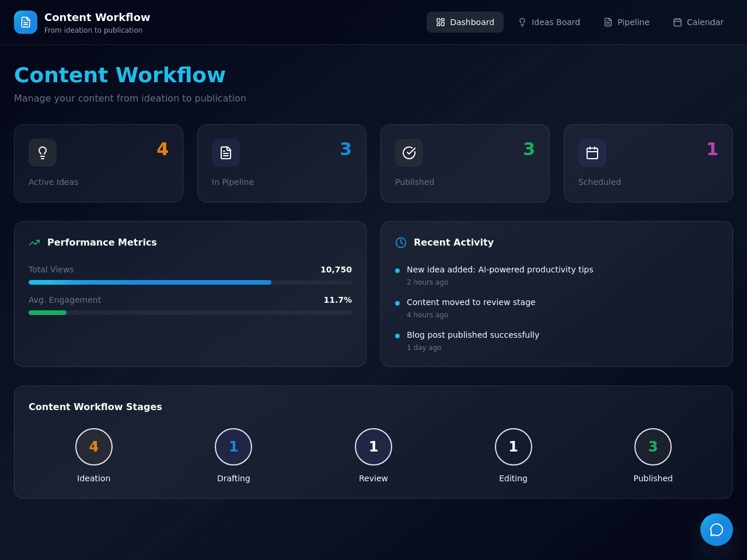Click the Content Workflow Stages heading
Screen dimensions: 747x560
pos(95,407)
